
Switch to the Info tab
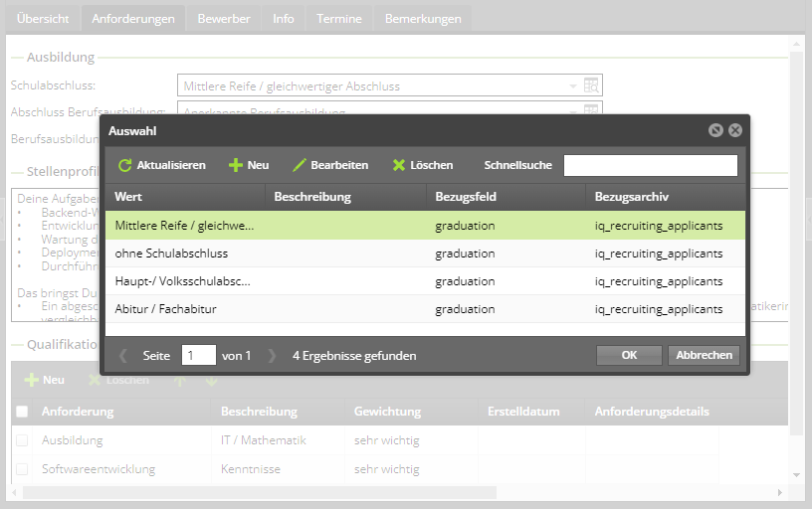tap(284, 19)
